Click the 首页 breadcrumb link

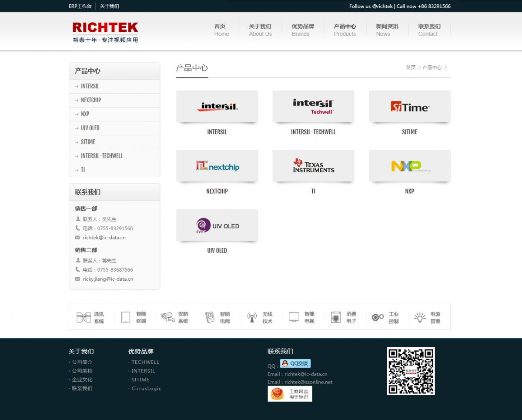click(x=411, y=67)
